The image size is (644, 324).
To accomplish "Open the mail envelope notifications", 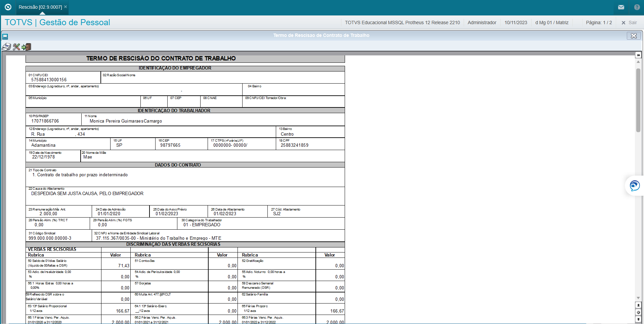I will (621, 7).
